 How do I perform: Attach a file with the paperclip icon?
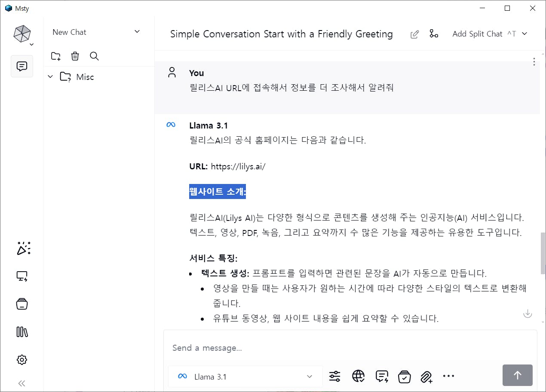click(426, 377)
